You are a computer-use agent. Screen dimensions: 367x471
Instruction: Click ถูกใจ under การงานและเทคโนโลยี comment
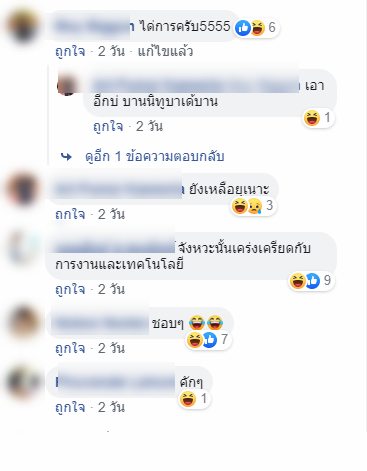(70, 289)
